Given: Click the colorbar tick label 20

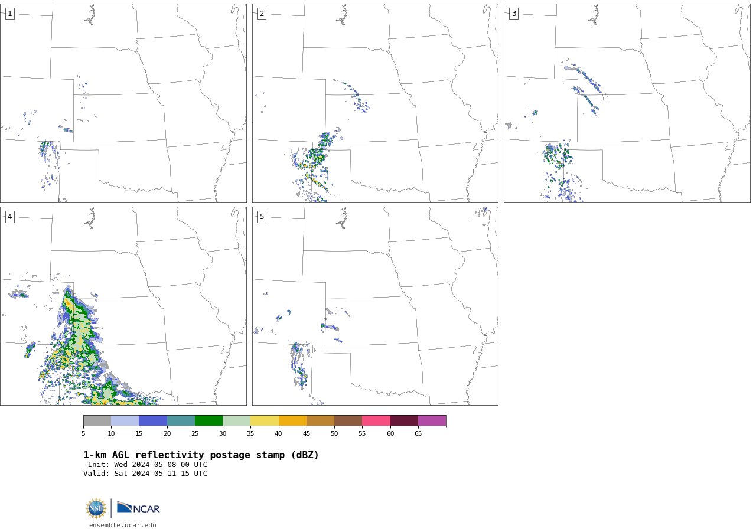Looking at the screenshot, I should click(x=167, y=434).
